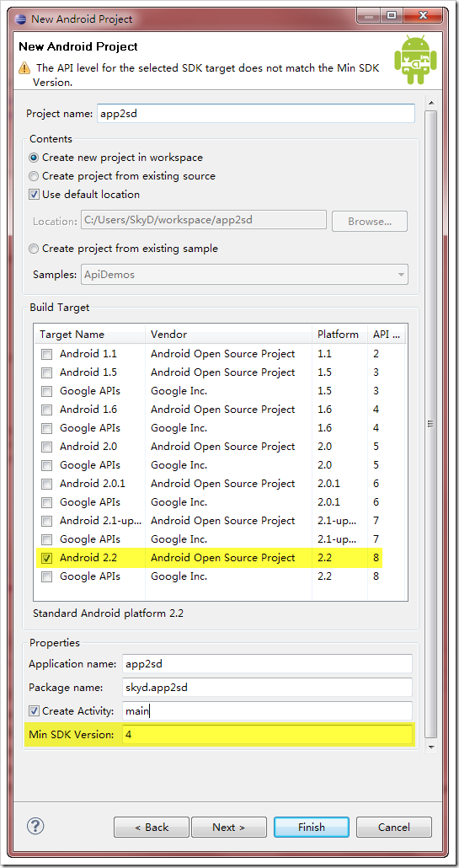
Task: Click the warning triangle icon
Action: click(25, 68)
